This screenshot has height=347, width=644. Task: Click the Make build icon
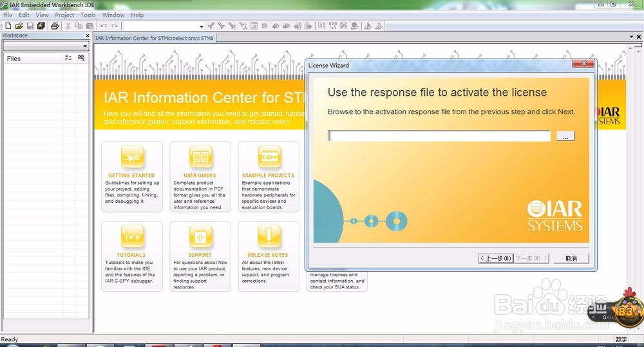coord(333,26)
